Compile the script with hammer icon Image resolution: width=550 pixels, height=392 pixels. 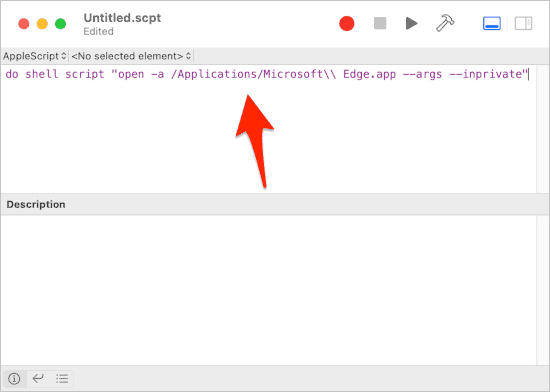[445, 23]
